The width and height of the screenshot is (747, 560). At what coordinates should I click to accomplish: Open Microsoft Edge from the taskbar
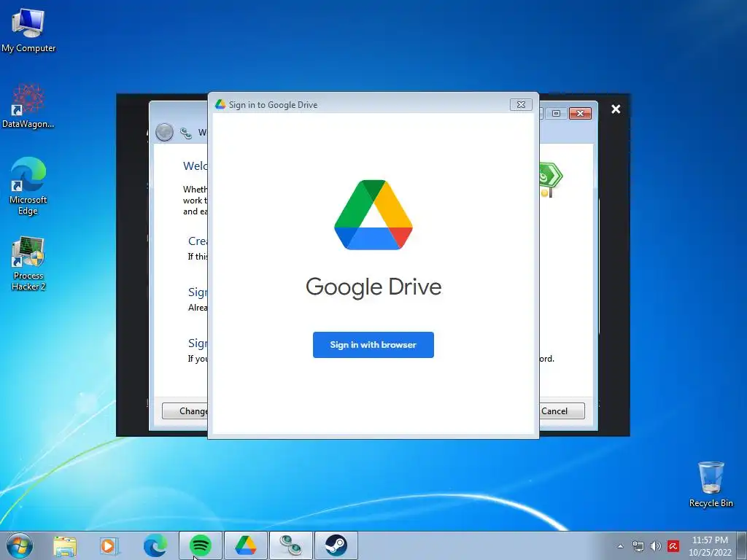[x=155, y=545]
